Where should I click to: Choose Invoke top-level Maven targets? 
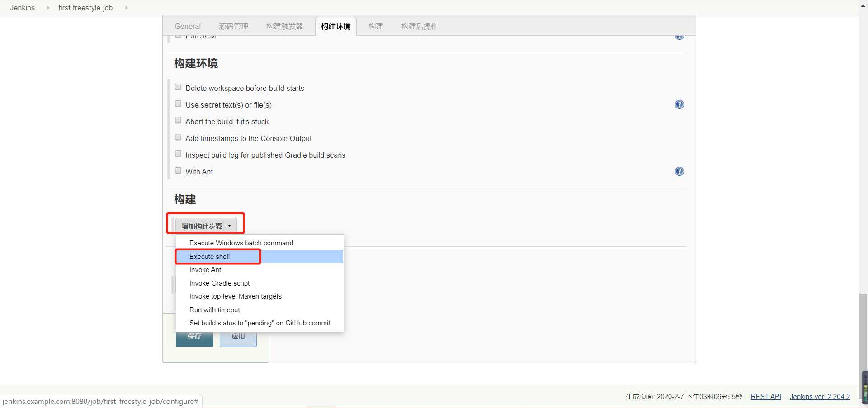[259, 296]
